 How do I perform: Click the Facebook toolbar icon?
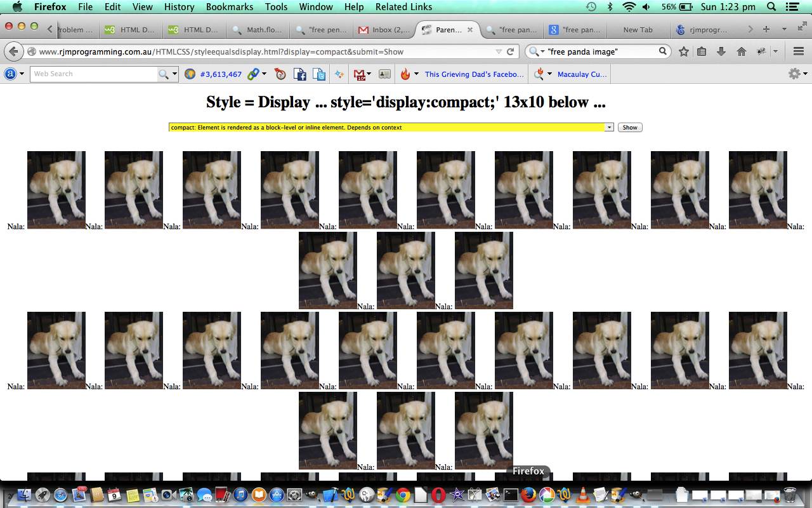[299, 74]
